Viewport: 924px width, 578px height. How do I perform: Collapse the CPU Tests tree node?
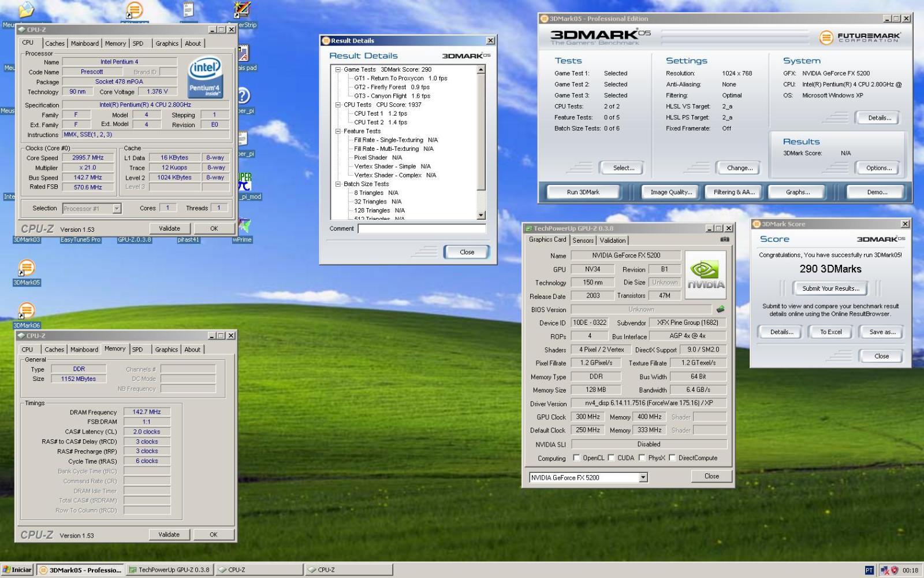(x=338, y=105)
